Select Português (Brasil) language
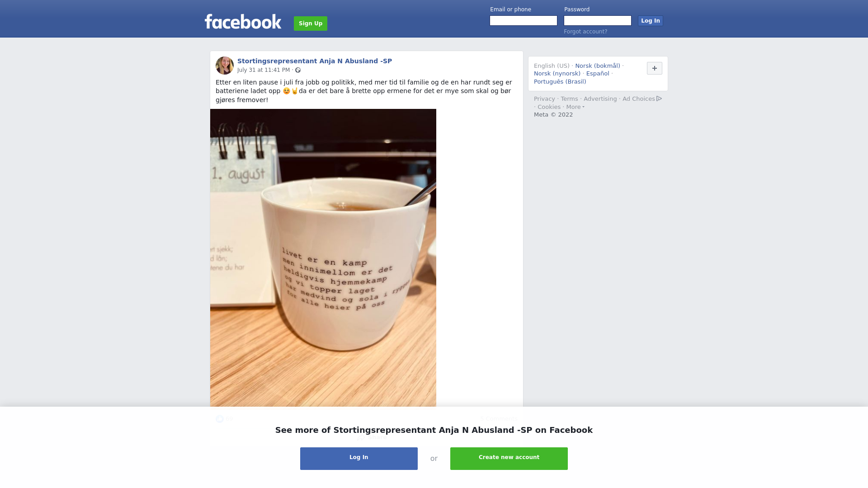This screenshot has height=488, width=868. pyautogui.click(x=560, y=82)
